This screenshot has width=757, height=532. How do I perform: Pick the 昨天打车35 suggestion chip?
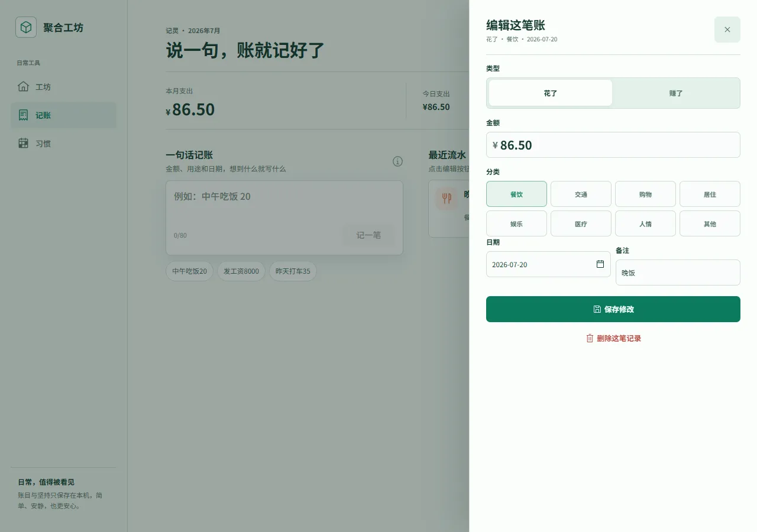click(x=293, y=271)
